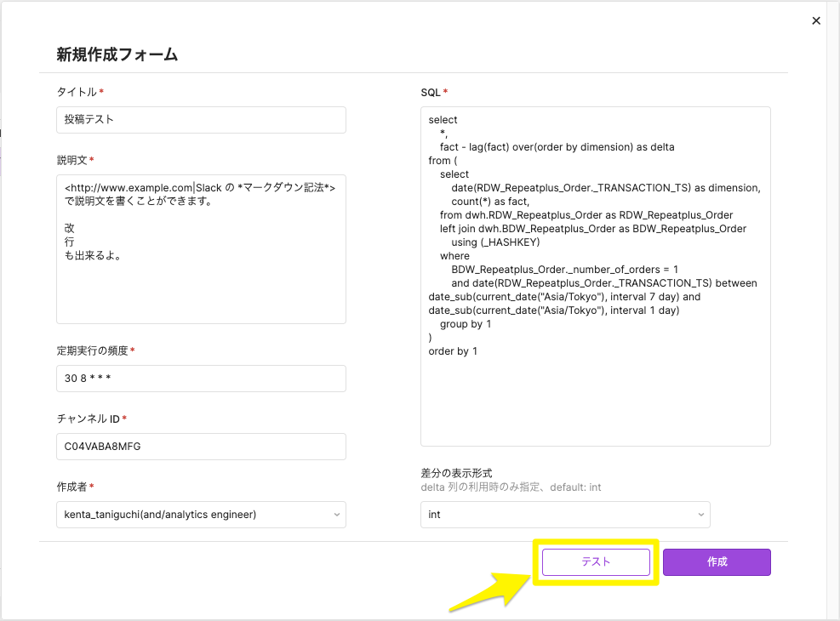Click the タイトル field containing 投稿テスト

[201, 120]
